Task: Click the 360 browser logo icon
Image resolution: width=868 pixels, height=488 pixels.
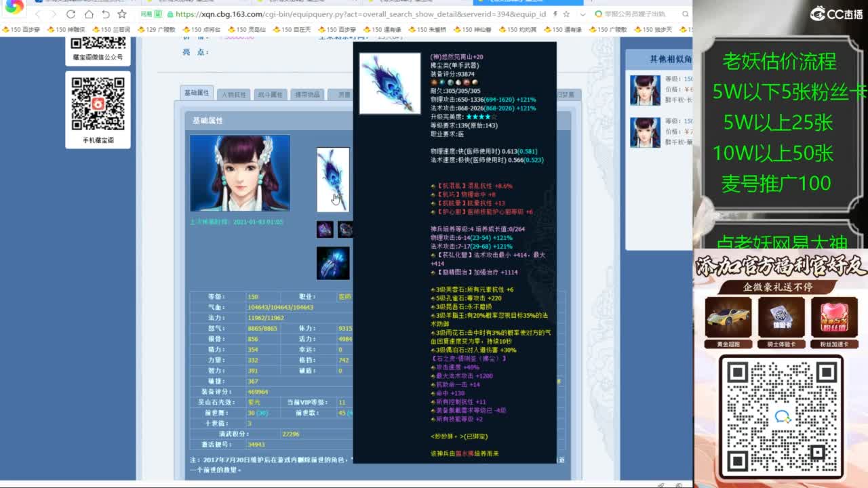Action: [x=14, y=7]
